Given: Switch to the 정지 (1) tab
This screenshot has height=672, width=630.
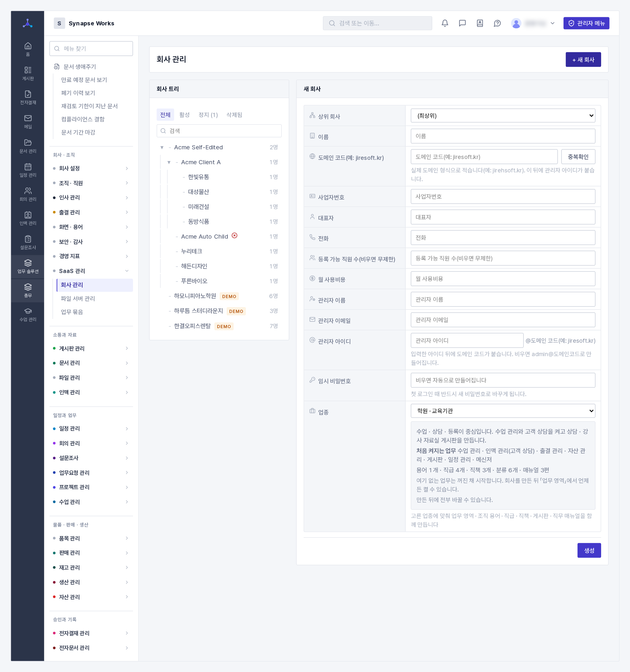Looking at the screenshot, I should pos(208,115).
